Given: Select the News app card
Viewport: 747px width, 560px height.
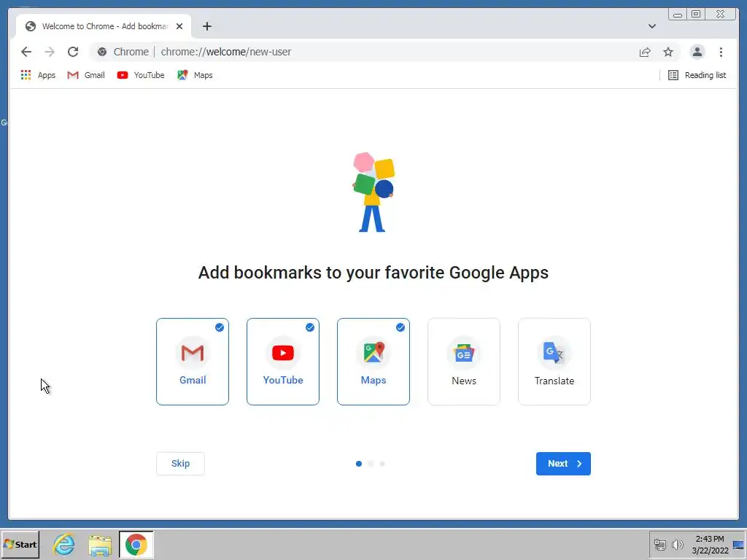Looking at the screenshot, I should click(x=464, y=362).
